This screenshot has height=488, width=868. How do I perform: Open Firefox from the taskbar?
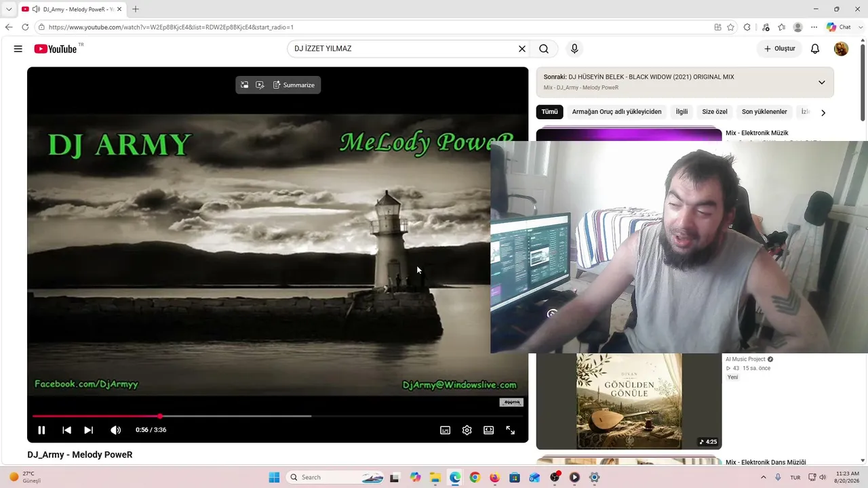pyautogui.click(x=494, y=477)
